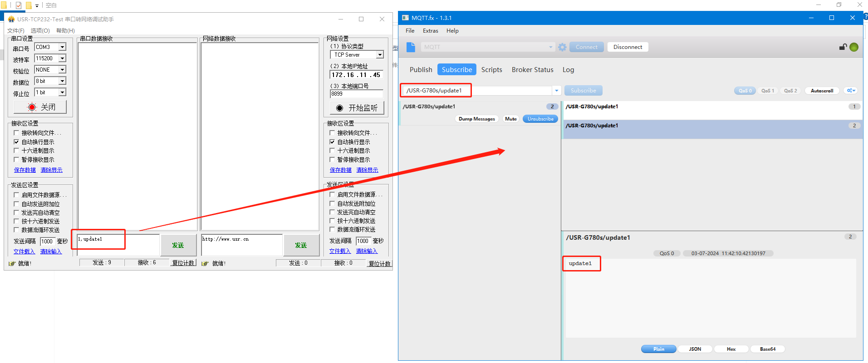Open the 协议类型 TCP Server dropdown
Image resolution: width=868 pixels, height=363 pixels.
click(380, 55)
